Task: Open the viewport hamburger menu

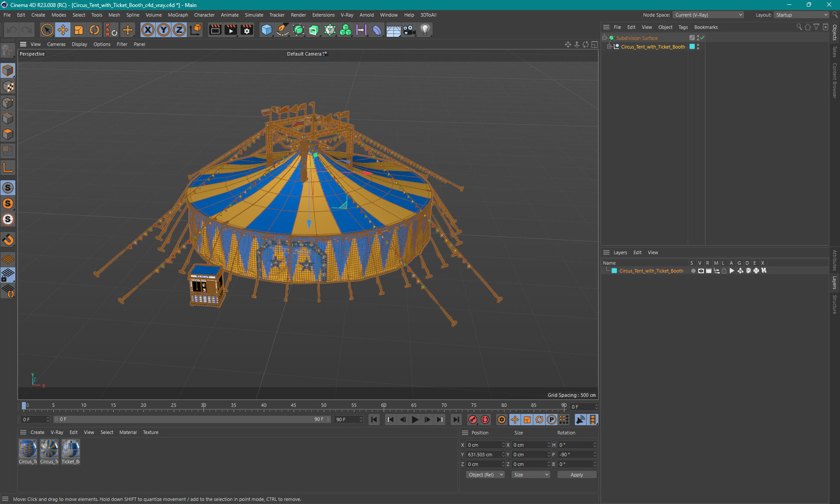Action: click(x=23, y=44)
